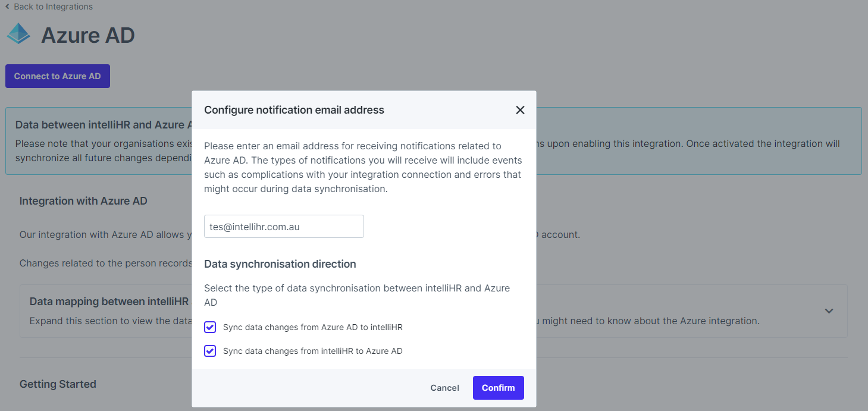Click the 'Configure notification email address' dialog title
This screenshot has width=868, height=411.
[x=294, y=110]
